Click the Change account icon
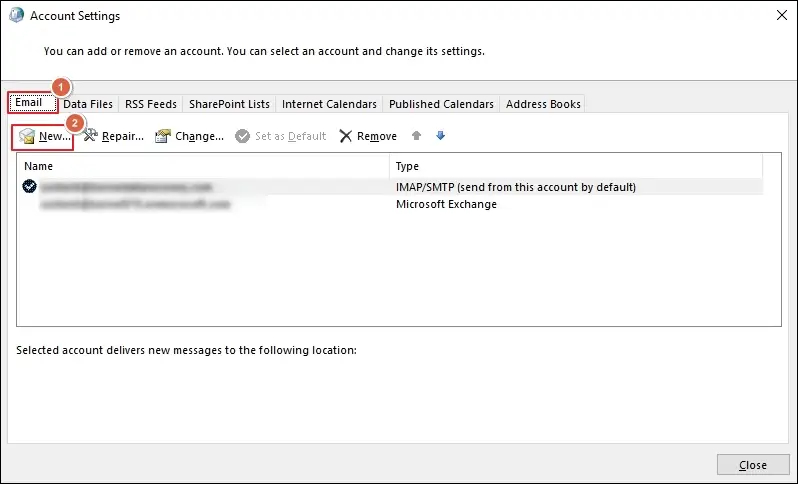Viewport: 798px width, 484px height. tap(163, 136)
